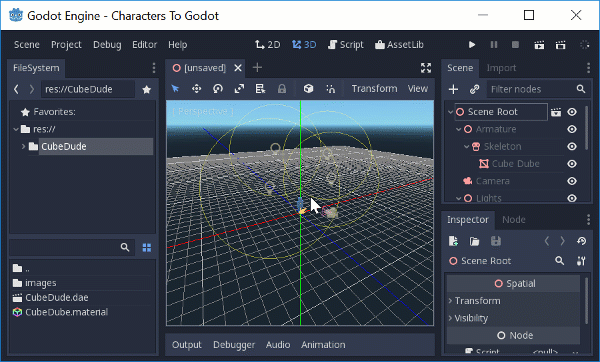This screenshot has width=600, height=362.
Task: Select the Rotate mode tool icon
Action: click(218, 89)
